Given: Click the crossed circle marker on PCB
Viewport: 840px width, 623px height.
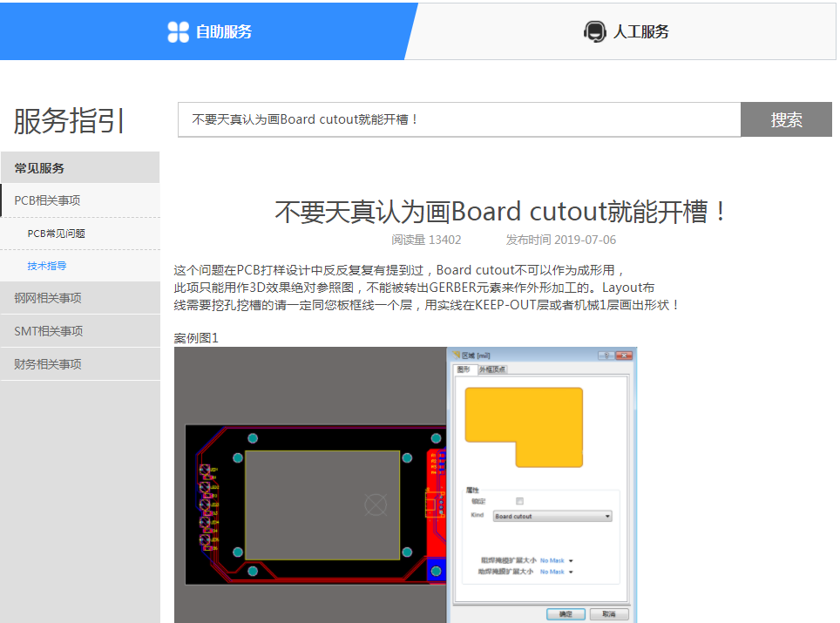Looking at the screenshot, I should coord(376,504).
